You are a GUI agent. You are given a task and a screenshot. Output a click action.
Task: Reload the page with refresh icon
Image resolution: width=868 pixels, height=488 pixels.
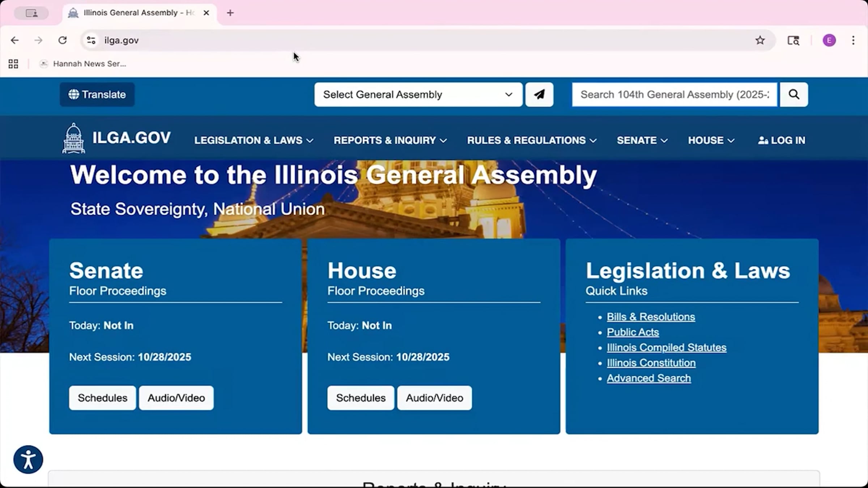pyautogui.click(x=63, y=40)
